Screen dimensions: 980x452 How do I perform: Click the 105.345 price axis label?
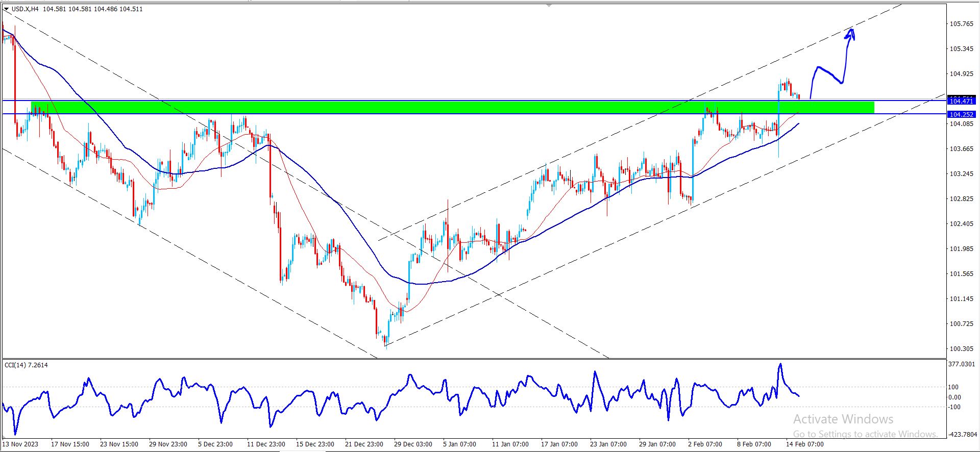pos(962,49)
